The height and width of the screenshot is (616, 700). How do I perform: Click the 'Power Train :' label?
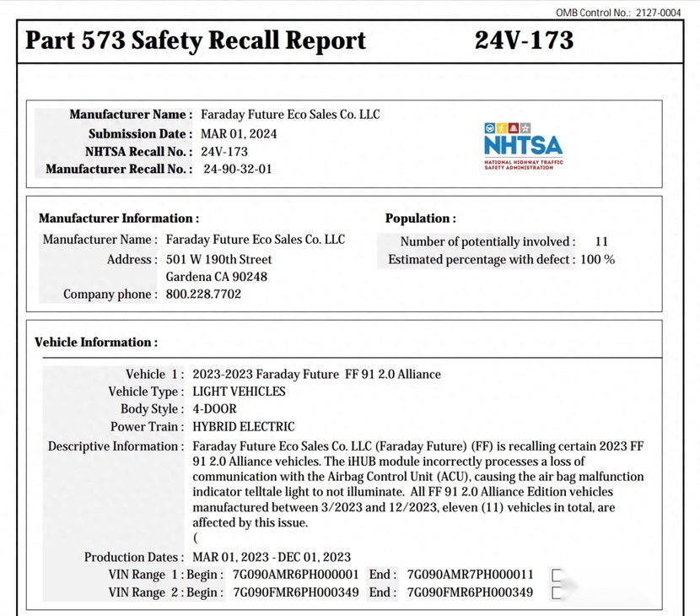coord(148,426)
